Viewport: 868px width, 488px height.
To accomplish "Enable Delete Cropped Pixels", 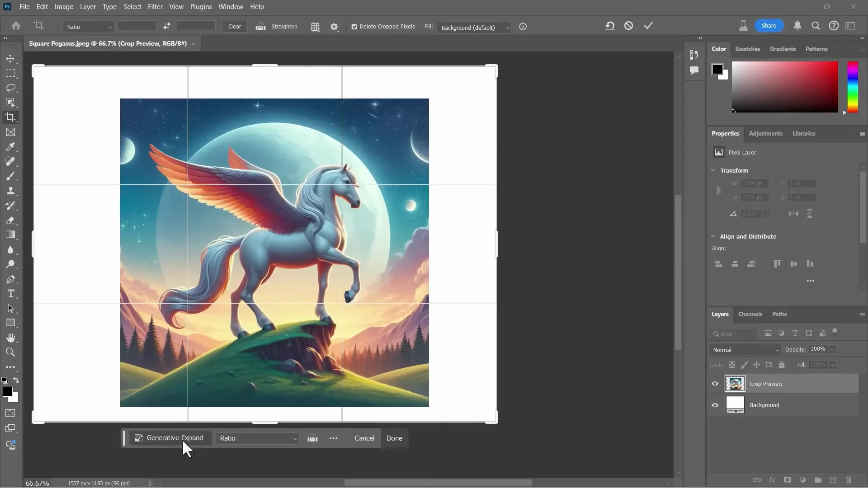I will [354, 27].
